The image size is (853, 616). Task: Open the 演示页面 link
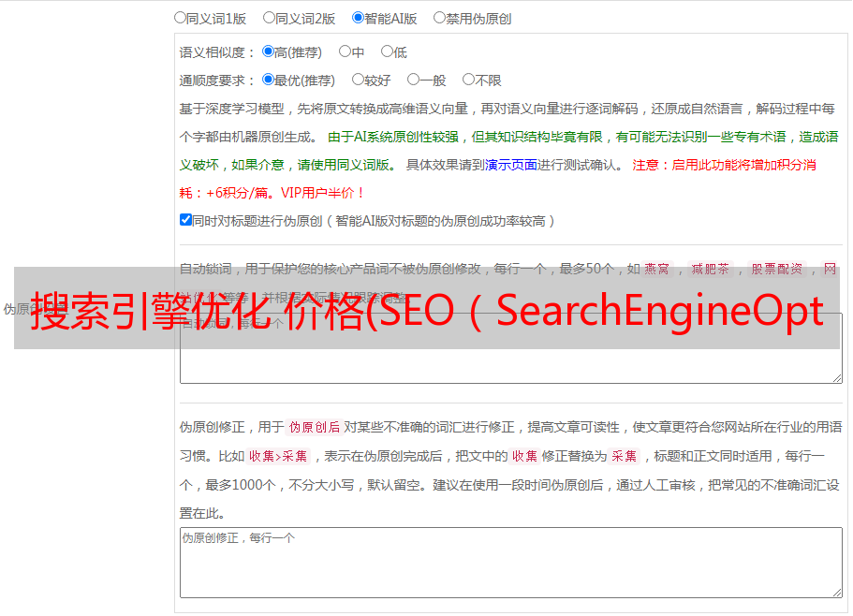[510, 165]
